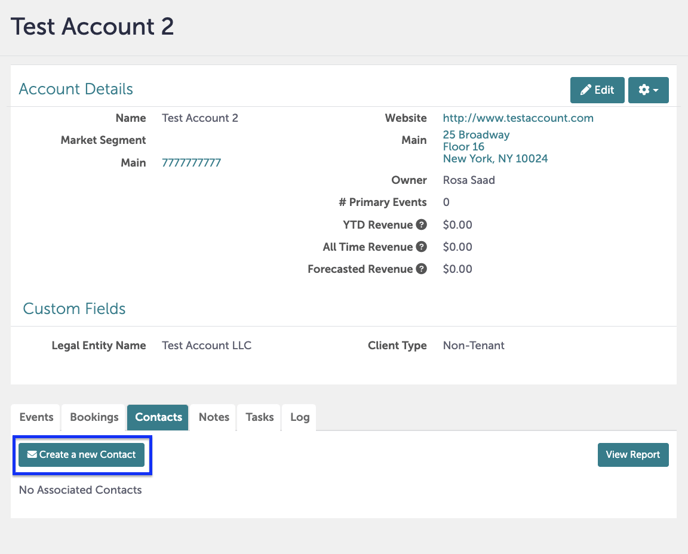Viewport: 688px width, 554px height.
Task: Select the Contacts tab
Action: click(158, 417)
